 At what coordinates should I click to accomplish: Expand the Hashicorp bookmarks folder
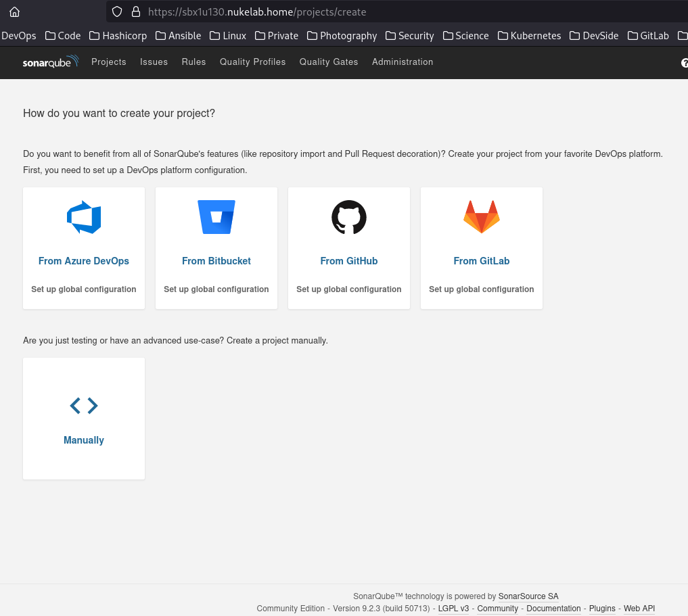[118, 36]
